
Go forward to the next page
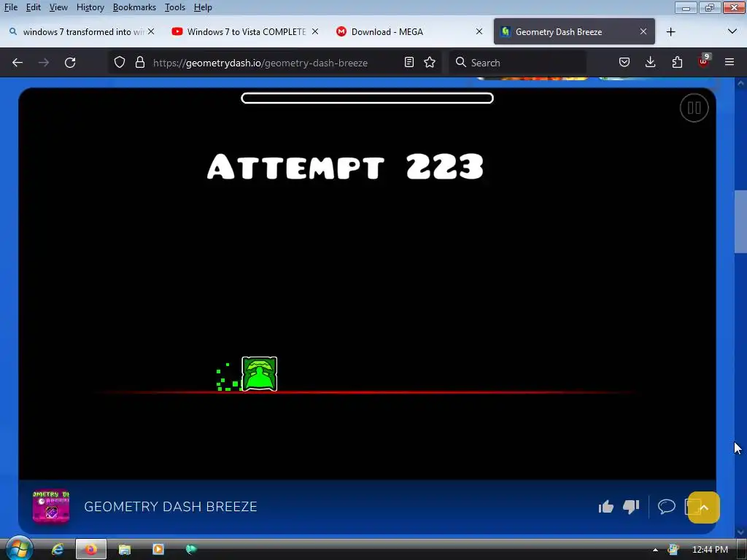pos(44,63)
